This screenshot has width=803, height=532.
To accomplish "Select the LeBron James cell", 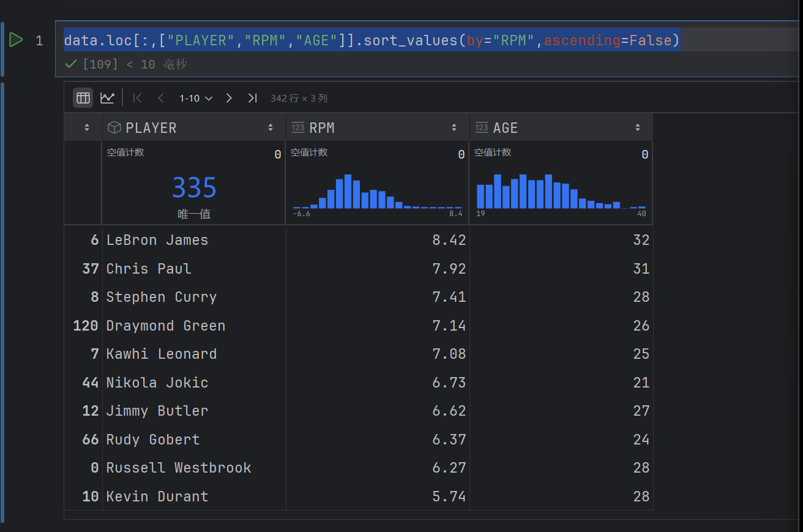I will (193, 240).
